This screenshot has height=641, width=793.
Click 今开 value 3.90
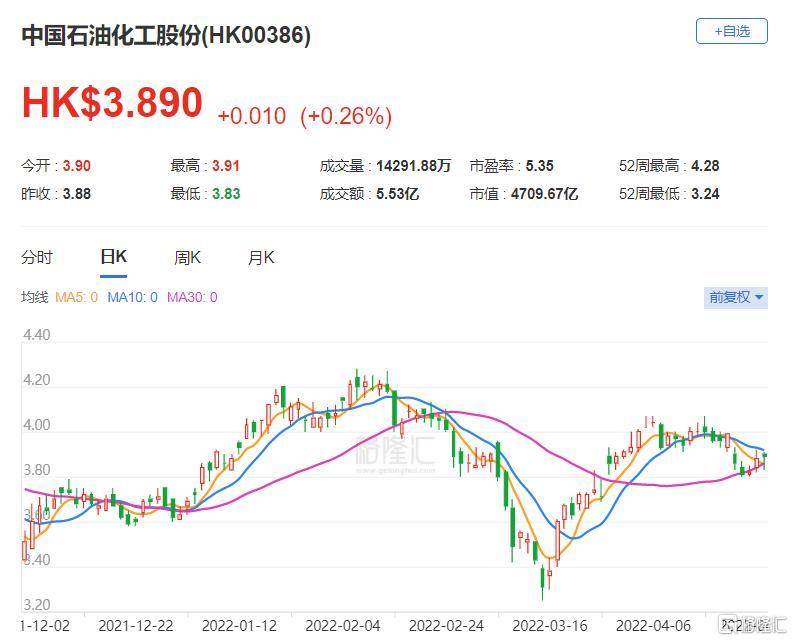77,166
